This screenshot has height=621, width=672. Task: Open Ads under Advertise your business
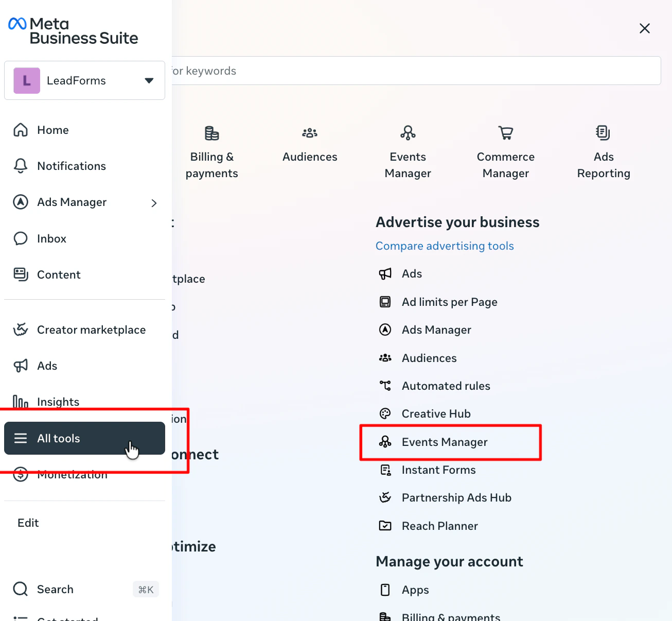412,273
